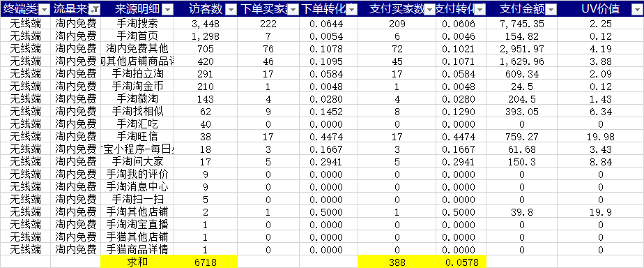This screenshot has width=644, height=268.
Task: Select order buyers cell 76
Action: click(268, 49)
